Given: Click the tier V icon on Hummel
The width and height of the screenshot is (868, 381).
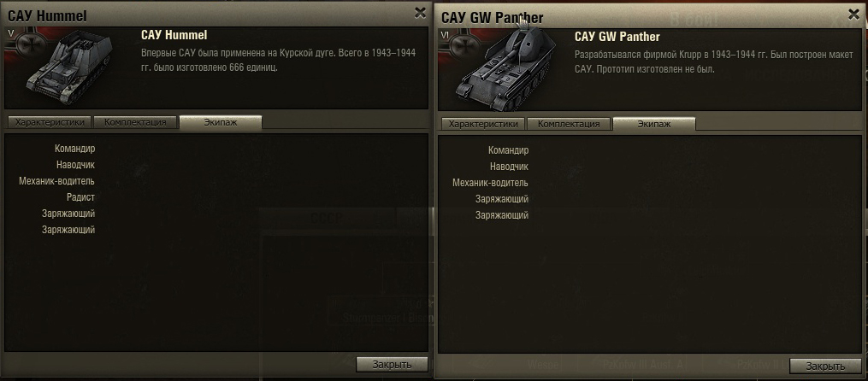Looking at the screenshot, I should pyautogui.click(x=10, y=33).
